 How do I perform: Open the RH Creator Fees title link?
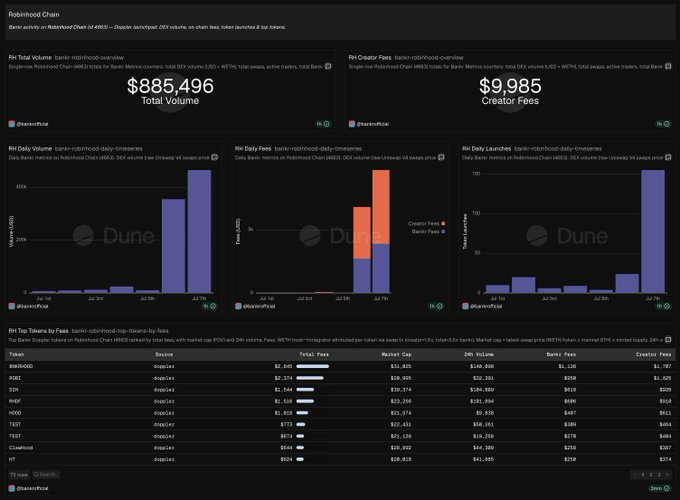370,58
